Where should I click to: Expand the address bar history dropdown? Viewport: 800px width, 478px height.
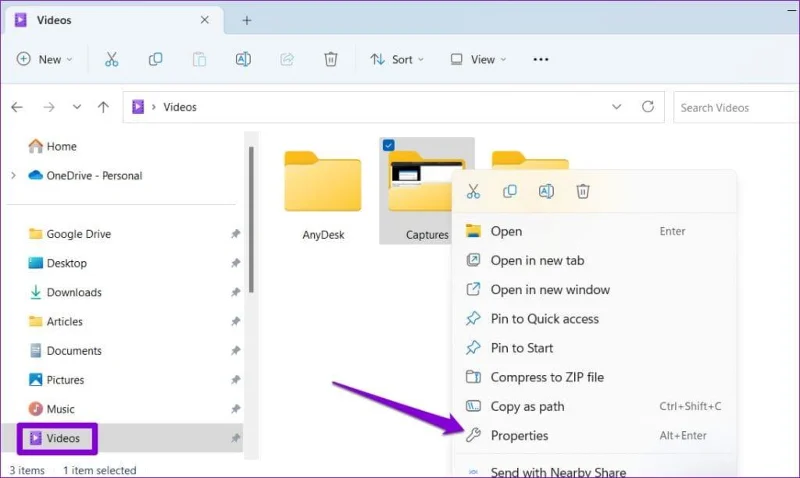616,107
